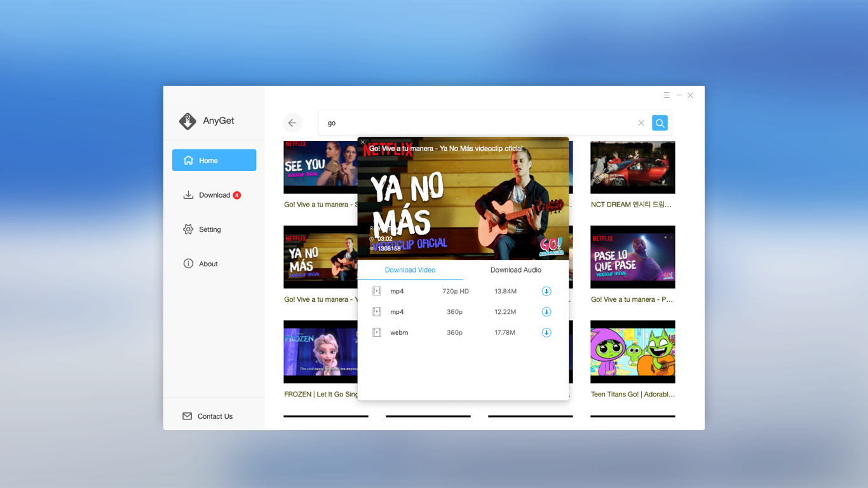Click the AnyGet logo icon
Screen dimensions: 868x488
[187, 121]
